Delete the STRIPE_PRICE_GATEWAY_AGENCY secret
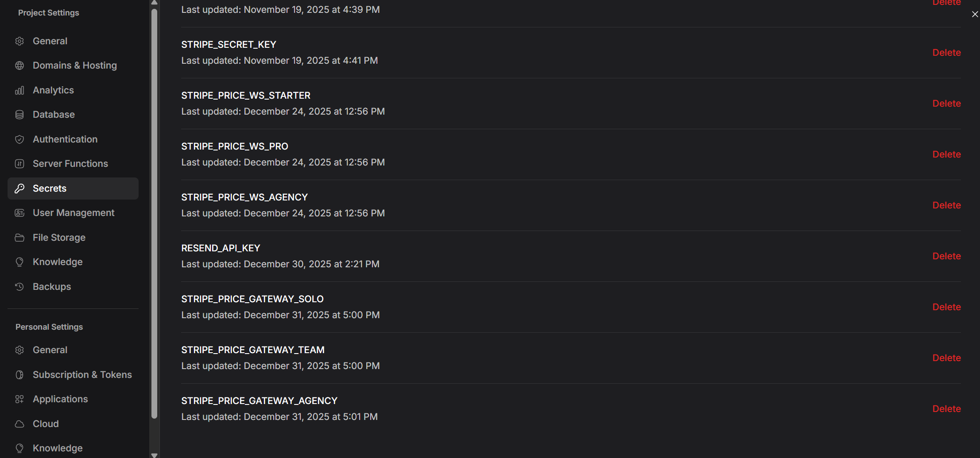 click(946, 409)
